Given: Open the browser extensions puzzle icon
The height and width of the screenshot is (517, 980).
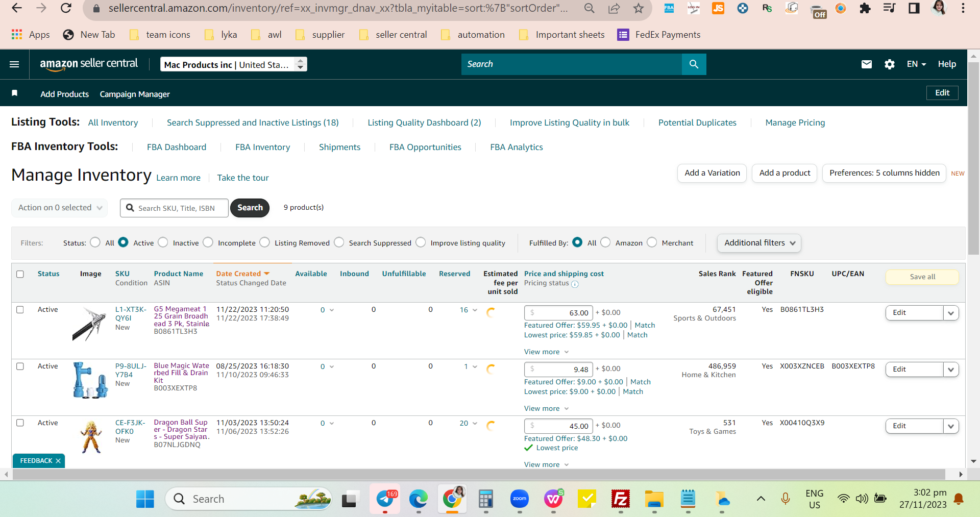Looking at the screenshot, I should [865, 8].
